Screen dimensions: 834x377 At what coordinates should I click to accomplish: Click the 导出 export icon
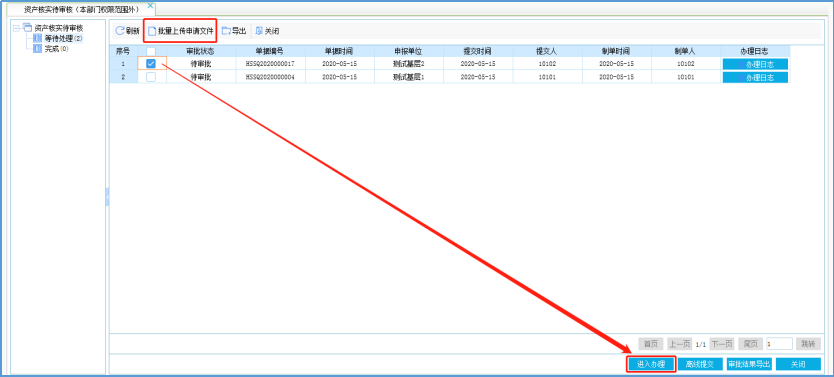pos(226,31)
